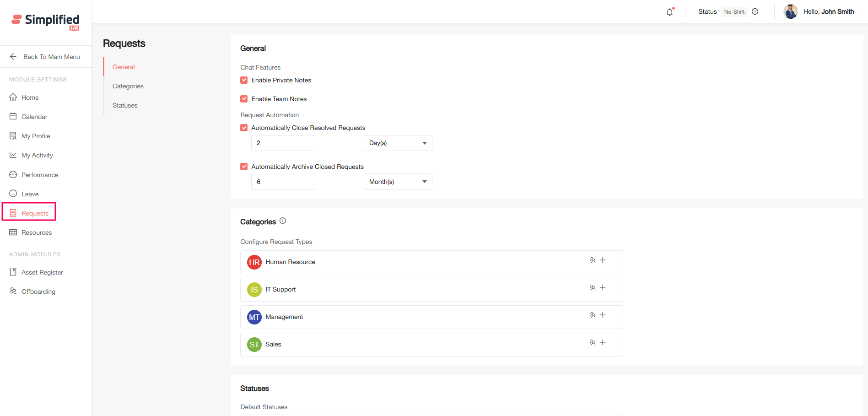Toggle Enable Team Notes checkbox
This screenshot has height=416, width=868.
point(244,99)
